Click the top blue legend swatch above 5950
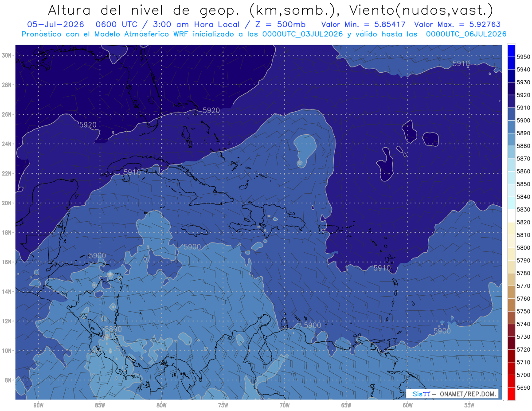532x411 pixels. click(x=511, y=51)
